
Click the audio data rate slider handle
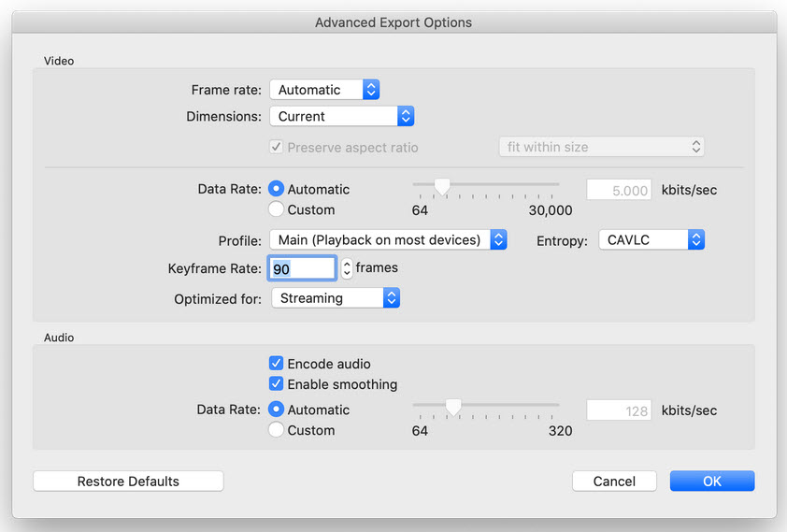[453, 408]
